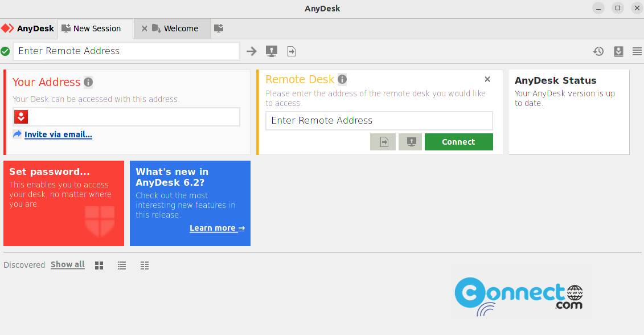This screenshot has width=644, height=335.
Task: Close the Remote Desk panel
Action: pyautogui.click(x=487, y=79)
